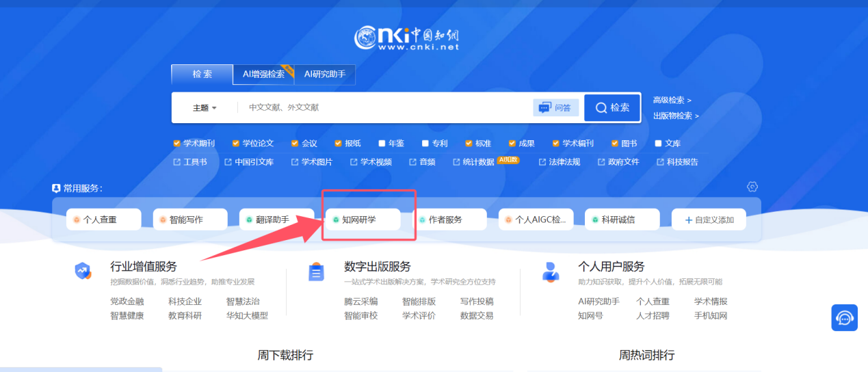Open 知网号 link
Screen dimensions: 868x372
click(590, 316)
